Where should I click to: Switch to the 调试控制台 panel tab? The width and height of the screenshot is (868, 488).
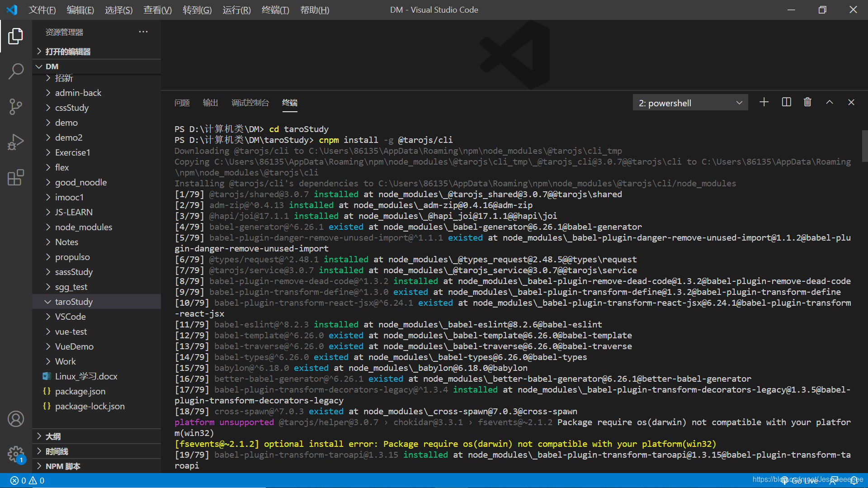pyautogui.click(x=250, y=103)
